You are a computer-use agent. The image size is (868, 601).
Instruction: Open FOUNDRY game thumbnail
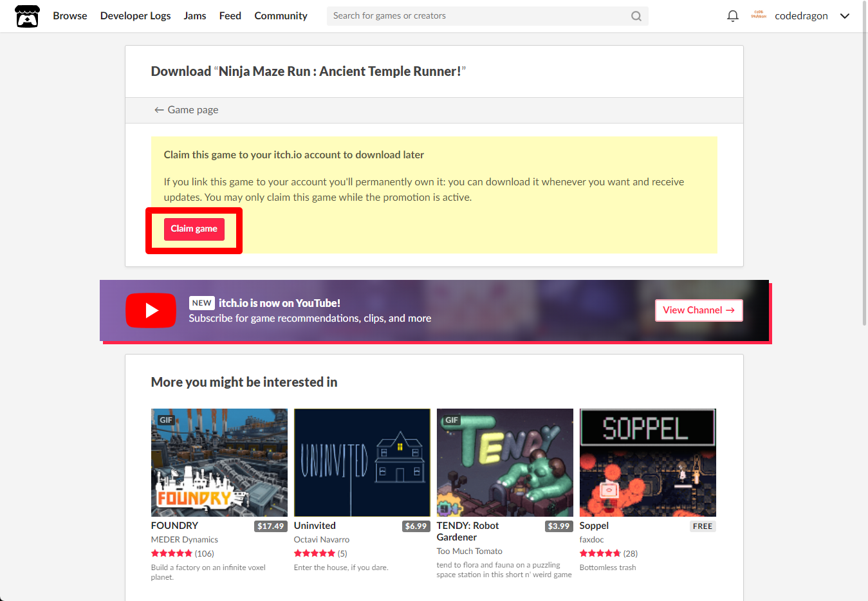pyautogui.click(x=219, y=463)
